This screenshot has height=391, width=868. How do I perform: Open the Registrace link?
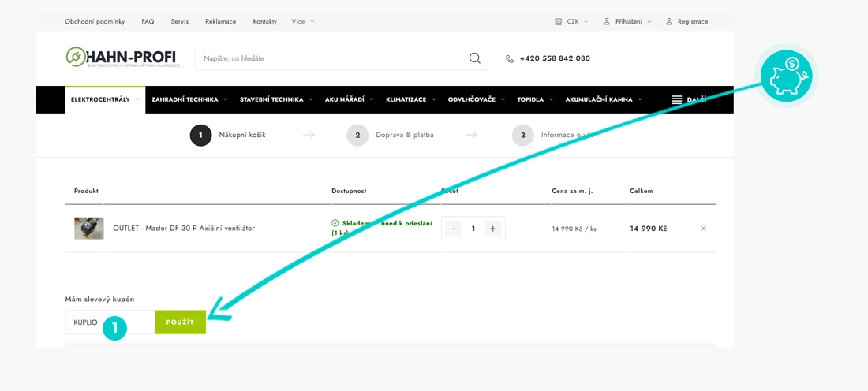[x=687, y=21]
